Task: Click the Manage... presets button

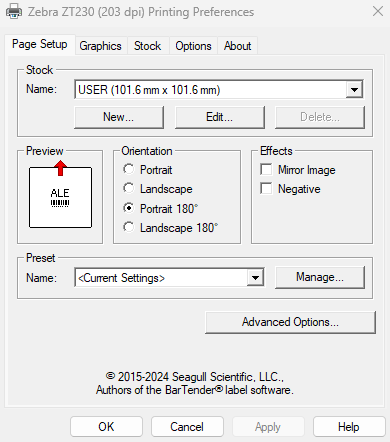Action: (320, 277)
